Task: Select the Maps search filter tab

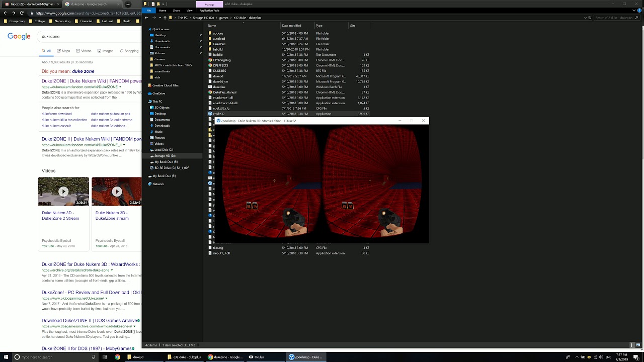Action: (x=63, y=51)
